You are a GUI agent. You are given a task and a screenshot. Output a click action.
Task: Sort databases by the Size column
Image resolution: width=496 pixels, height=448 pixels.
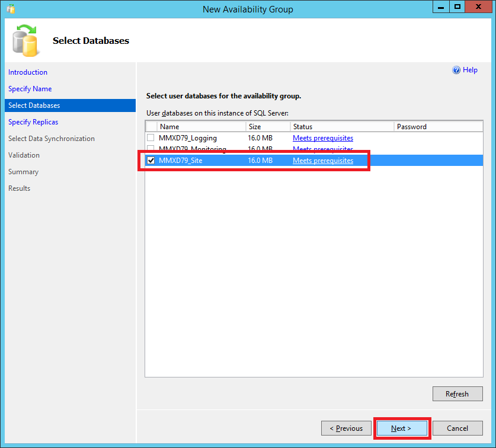click(x=267, y=126)
